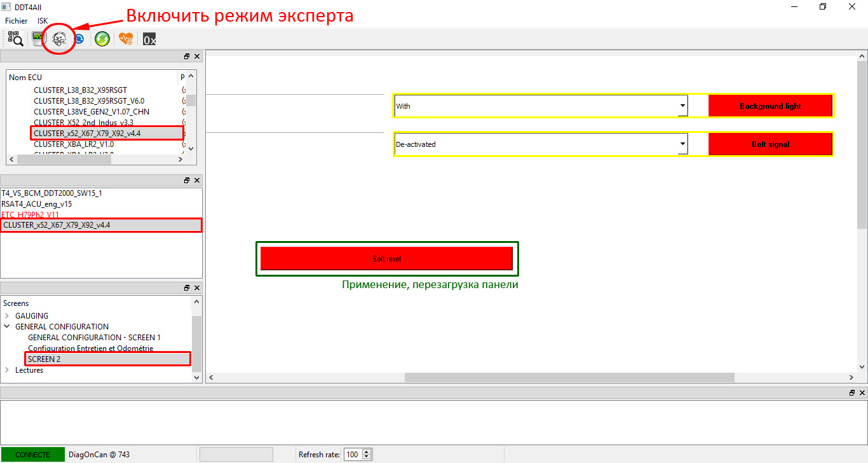868x463 pixels.
Task: Close the bottom log dock panel
Action: click(x=862, y=393)
